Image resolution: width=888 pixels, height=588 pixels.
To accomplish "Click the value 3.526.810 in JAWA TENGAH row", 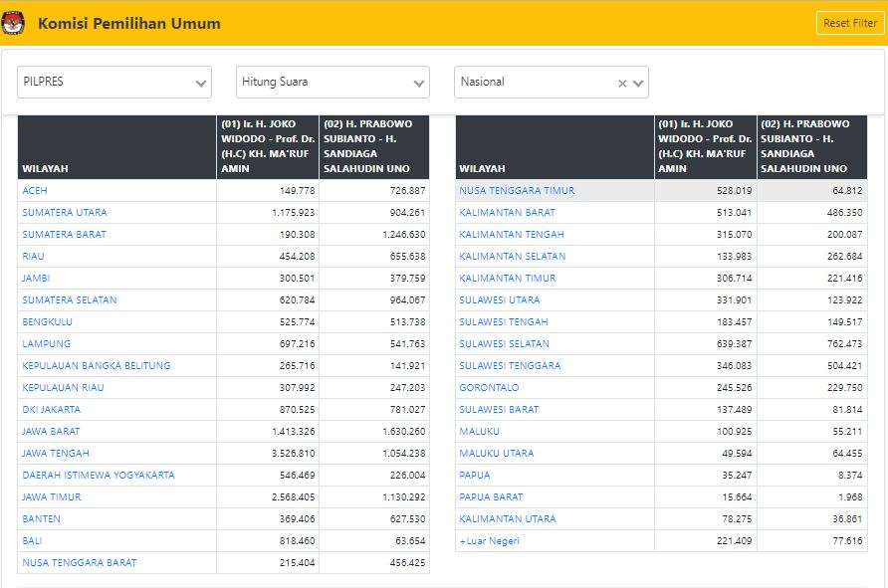I will pos(293,454).
